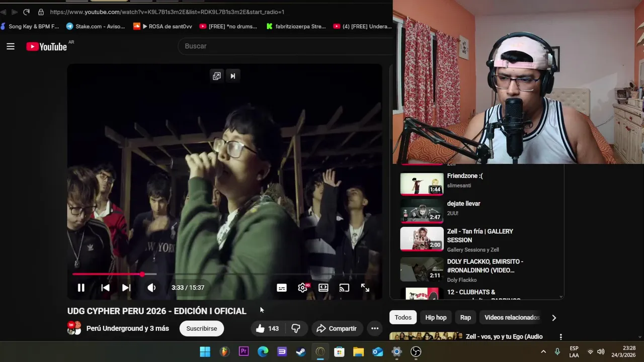Open Adobe Premiere Pro from taskbar
The height and width of the screenshot is (362, 644).
coord(244,351)
